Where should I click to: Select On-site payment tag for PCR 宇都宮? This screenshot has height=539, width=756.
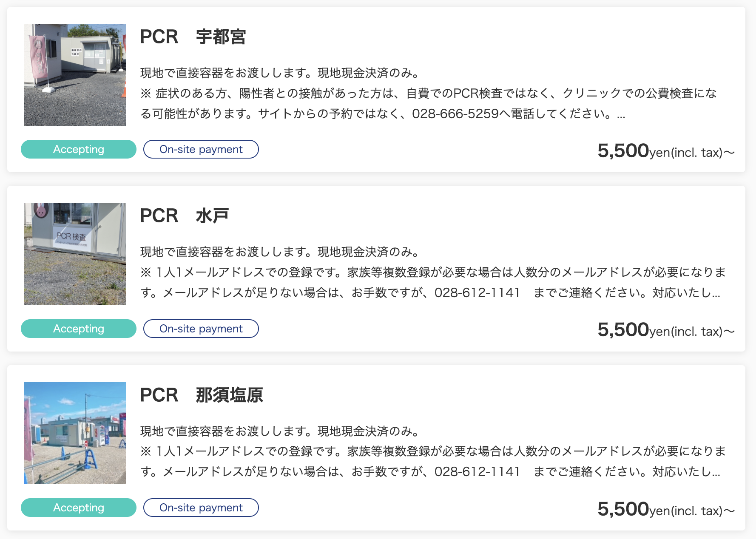point(201,149)
